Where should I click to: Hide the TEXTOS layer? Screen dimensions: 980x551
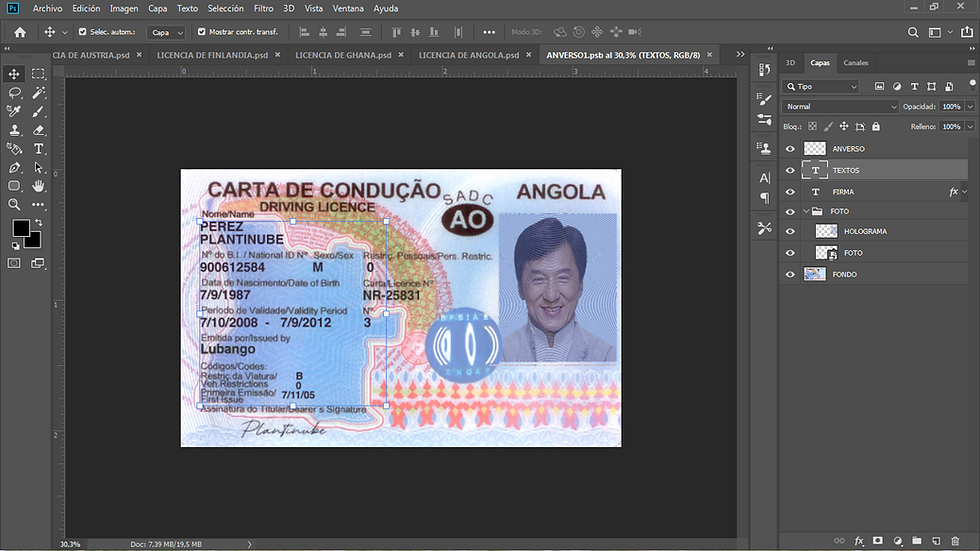(790, 170)
